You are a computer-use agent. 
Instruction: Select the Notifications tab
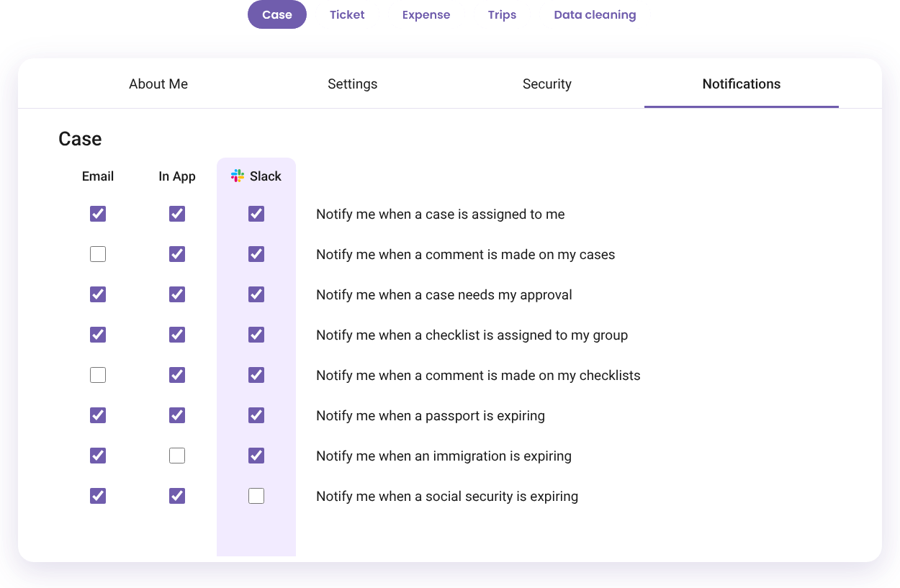(742, 84)
